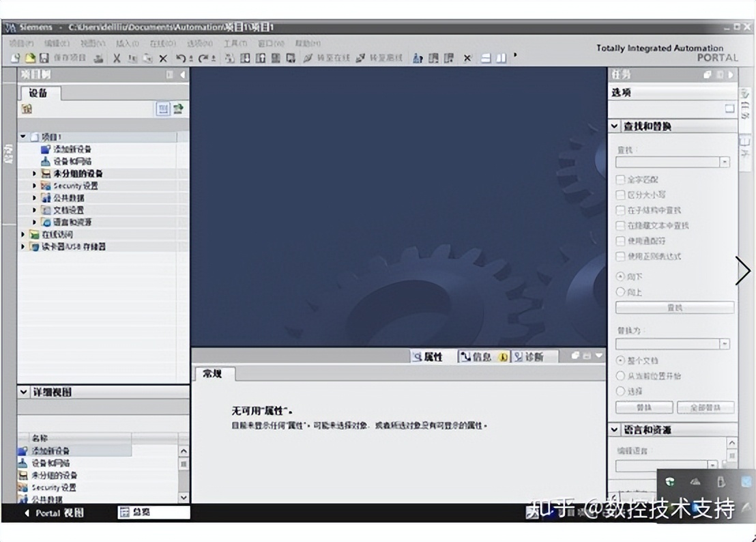Click the 查找 (Find) button
The width and height of the screenshot is (756, 542).
pos(674,308)
